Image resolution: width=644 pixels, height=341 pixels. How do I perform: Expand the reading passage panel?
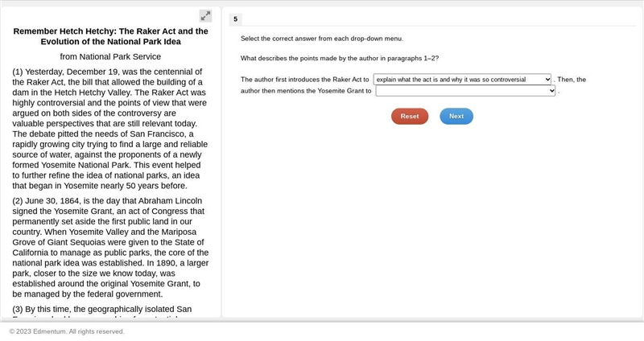(205, 16)
